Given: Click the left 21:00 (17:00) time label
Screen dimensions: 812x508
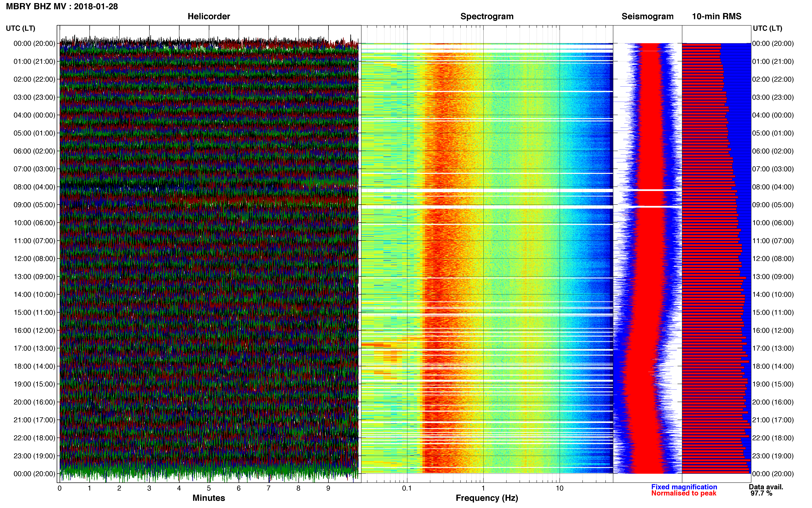Looking at the screenshot, I should pyautogui.click(x=34, y=420).
